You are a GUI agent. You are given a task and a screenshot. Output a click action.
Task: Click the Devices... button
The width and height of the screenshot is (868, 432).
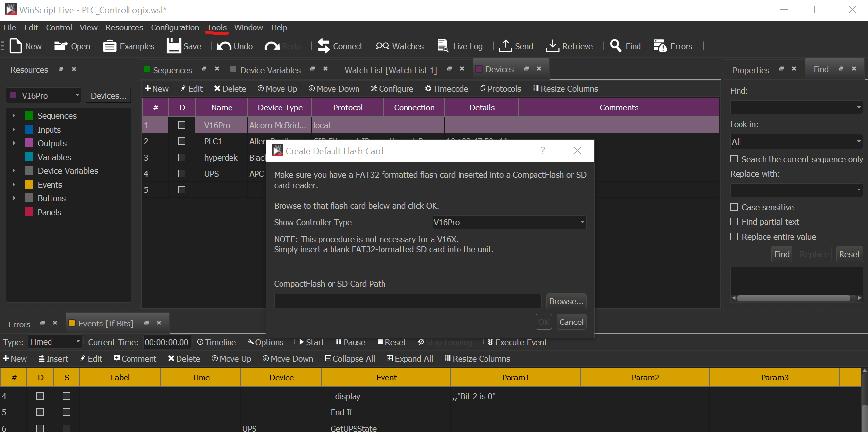coord(108,96)
